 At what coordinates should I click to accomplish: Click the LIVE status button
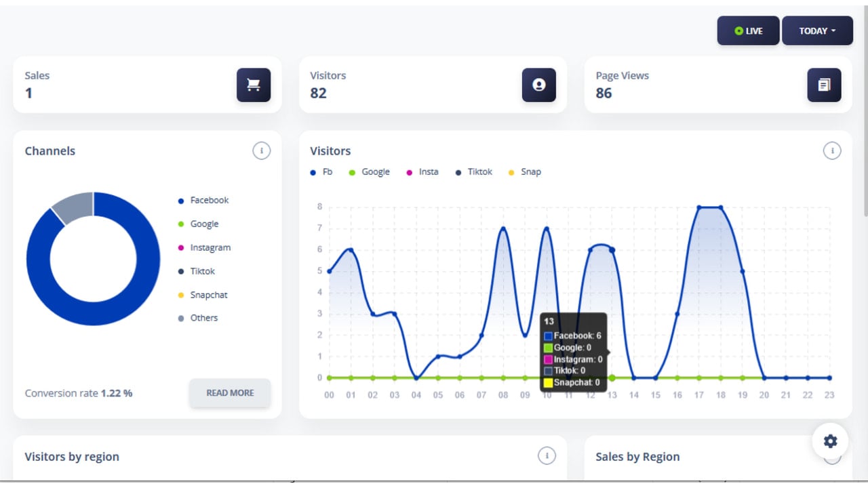click(x=748, y=30)
